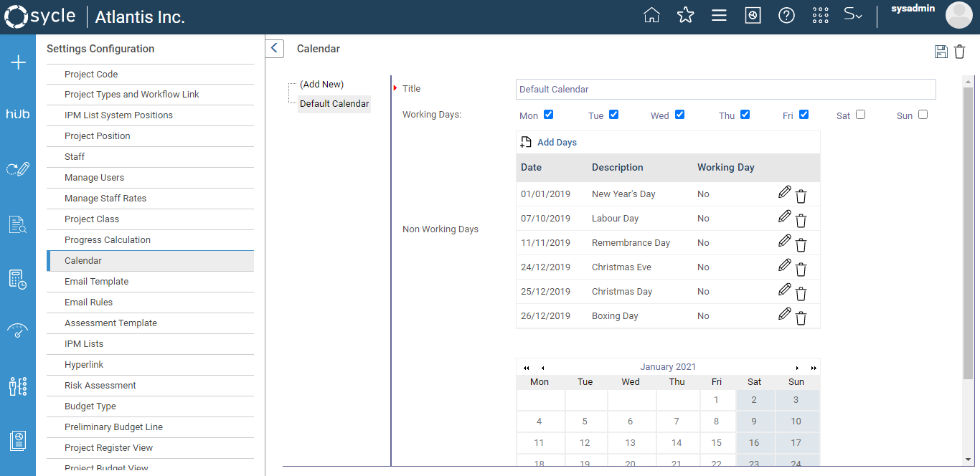Open the gauge dashboard icon in sidebar
Screen dimensions: 980x476
coord(18,330)
